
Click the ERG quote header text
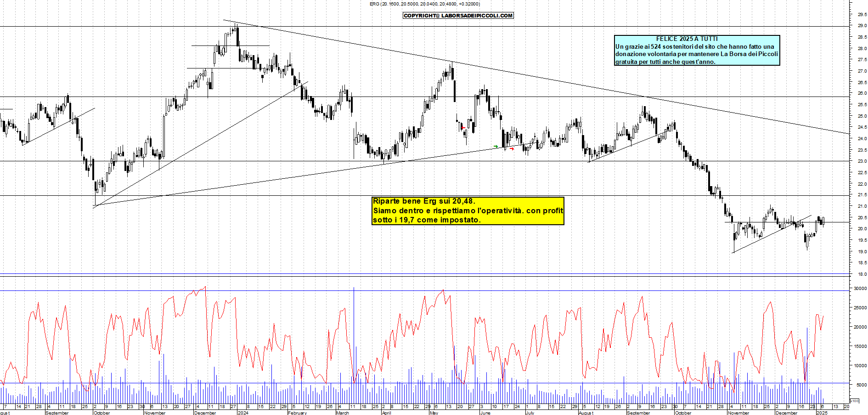tap(425, 4)
